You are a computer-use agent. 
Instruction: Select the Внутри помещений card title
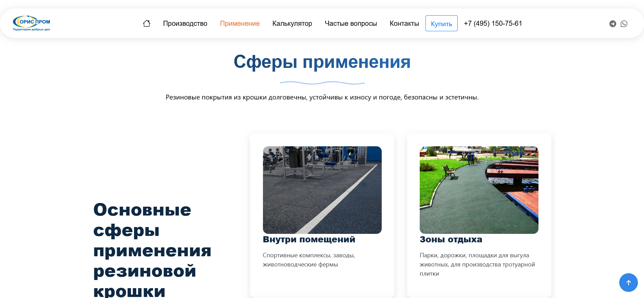pyautogui.click(x=309, y=239)
